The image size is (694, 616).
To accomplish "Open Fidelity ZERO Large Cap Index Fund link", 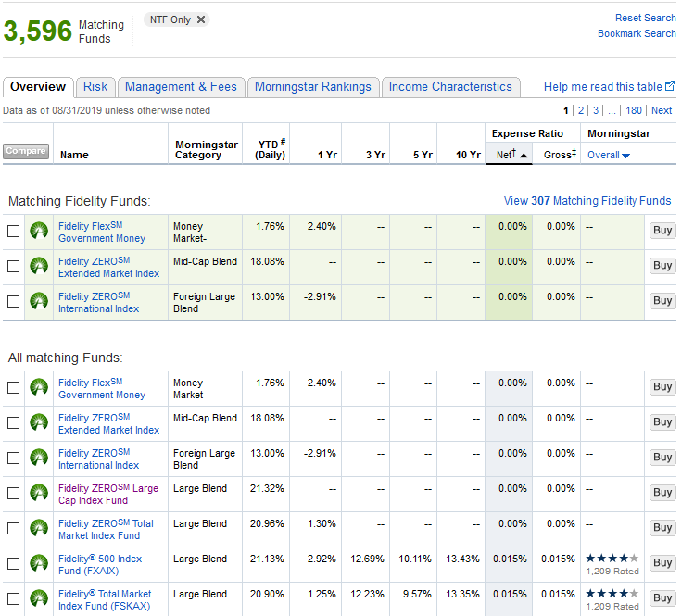I will coord(108,494).
